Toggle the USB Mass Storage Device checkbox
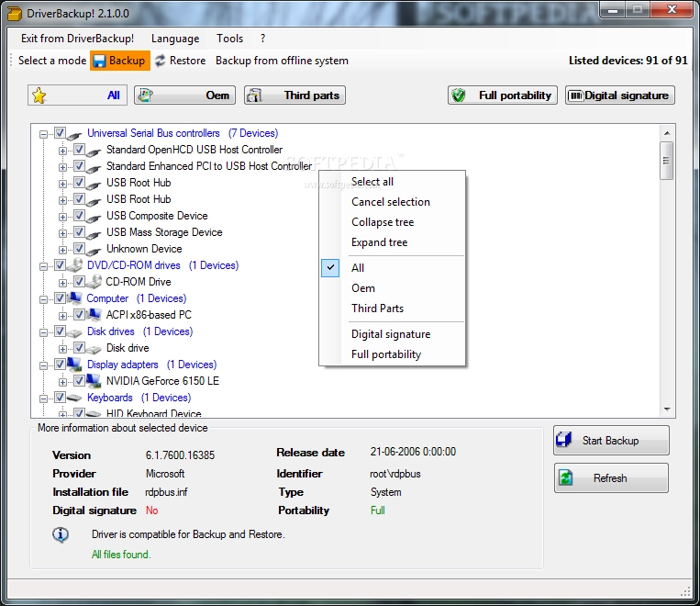 click(79, 232)
